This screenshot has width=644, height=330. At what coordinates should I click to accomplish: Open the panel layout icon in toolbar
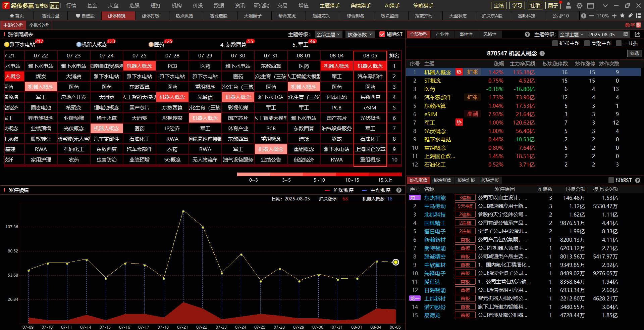[638, 16]
